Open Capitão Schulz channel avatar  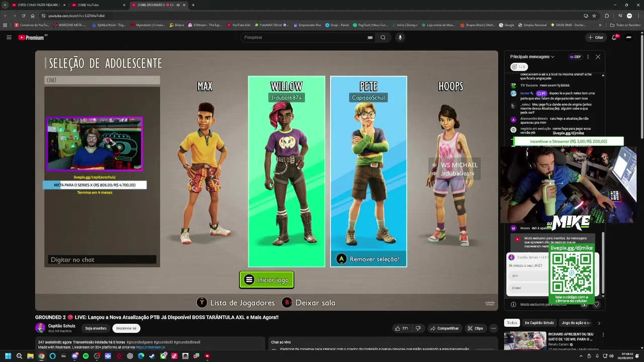[x=40, y=328]
